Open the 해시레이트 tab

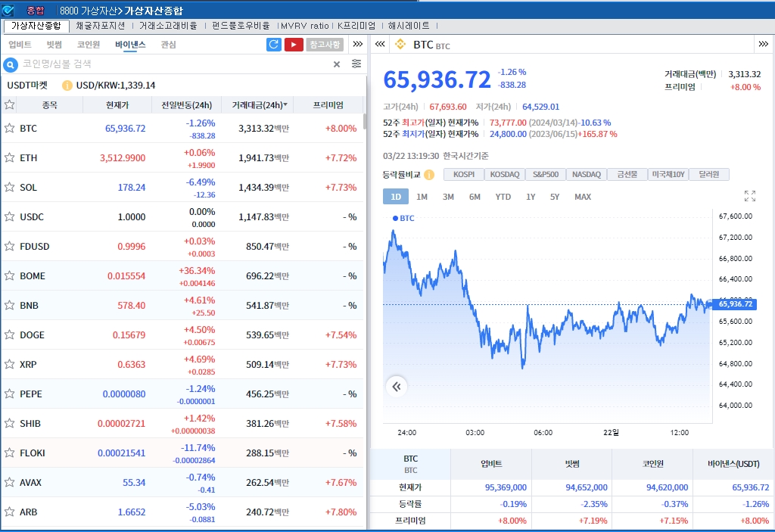click(409, 26)
